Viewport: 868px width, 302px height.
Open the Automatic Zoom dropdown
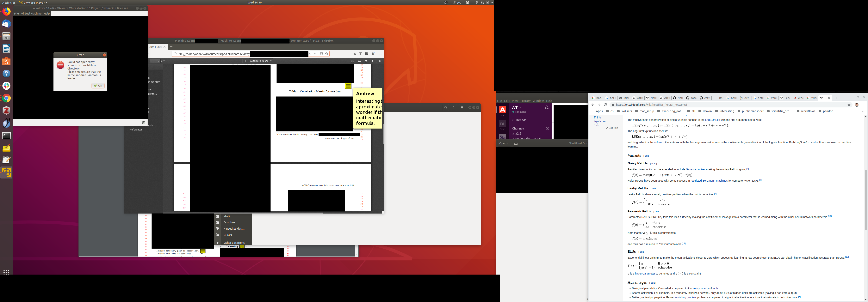point(260,61)
